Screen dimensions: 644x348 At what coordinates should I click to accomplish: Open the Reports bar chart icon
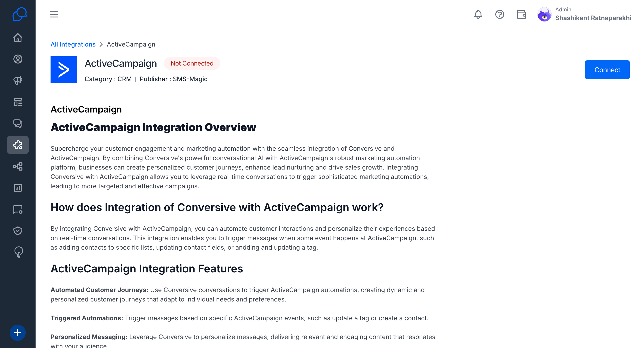click(18, 188)
